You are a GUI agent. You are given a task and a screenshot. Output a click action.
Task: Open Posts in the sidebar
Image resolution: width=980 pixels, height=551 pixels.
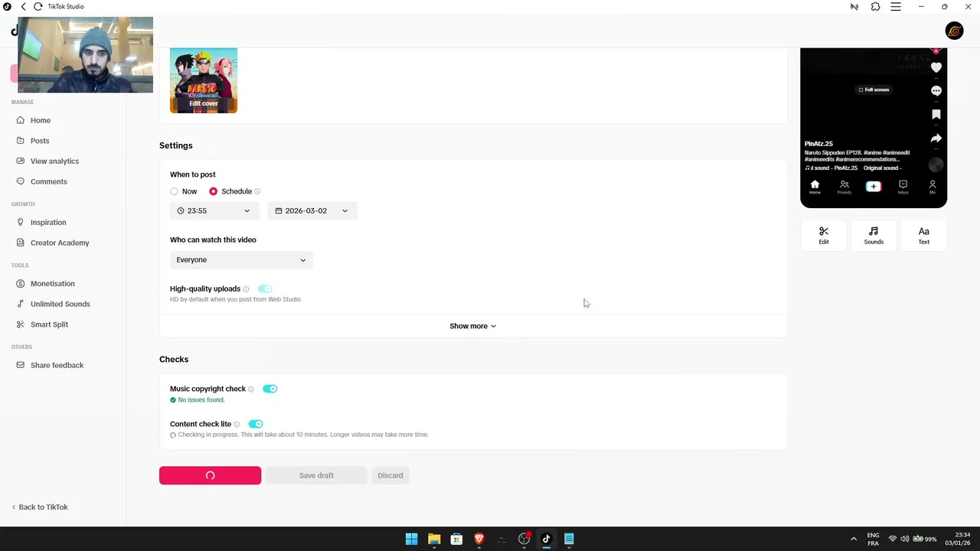[40, 141]
